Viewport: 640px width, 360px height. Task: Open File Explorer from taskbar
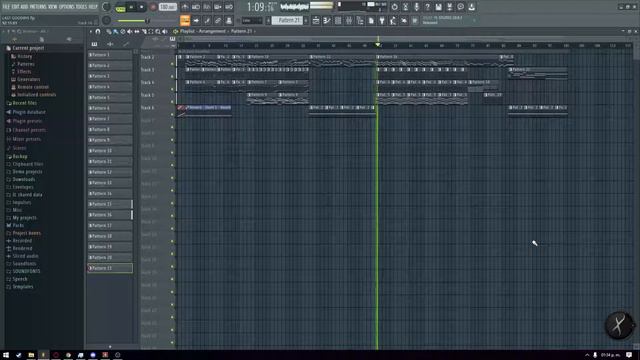pos(31,355)
